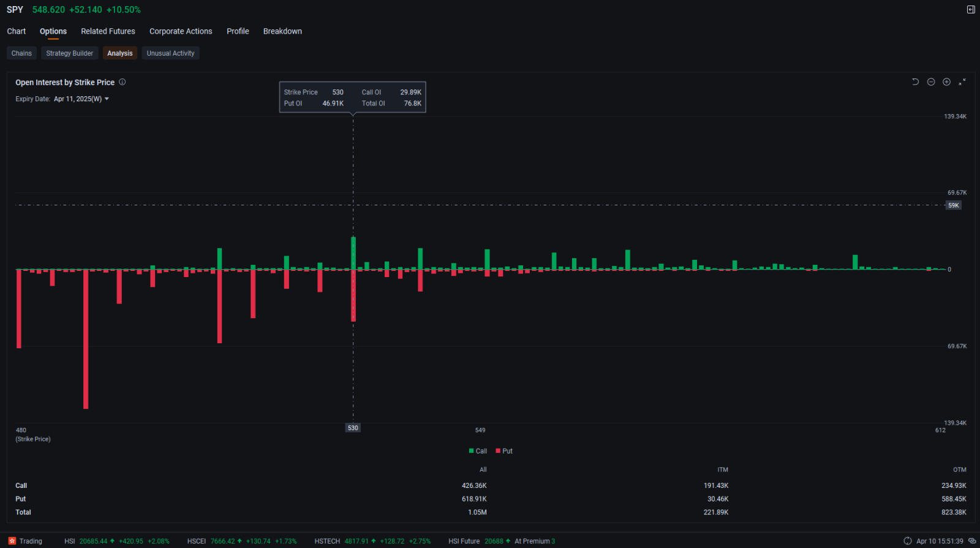Click the connection status icon bottom right
Image resolution: width=980 pixels, height=548 pixels.
point(972,541)
